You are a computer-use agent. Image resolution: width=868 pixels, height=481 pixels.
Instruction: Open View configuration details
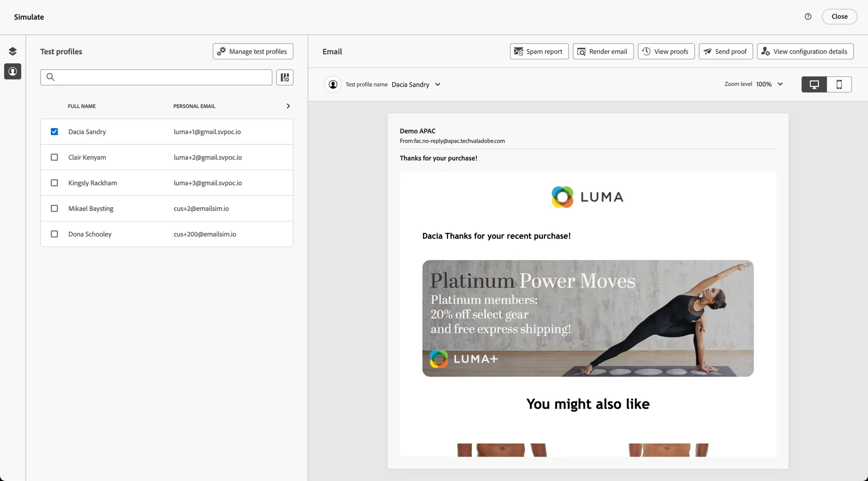tap(805, 51)
